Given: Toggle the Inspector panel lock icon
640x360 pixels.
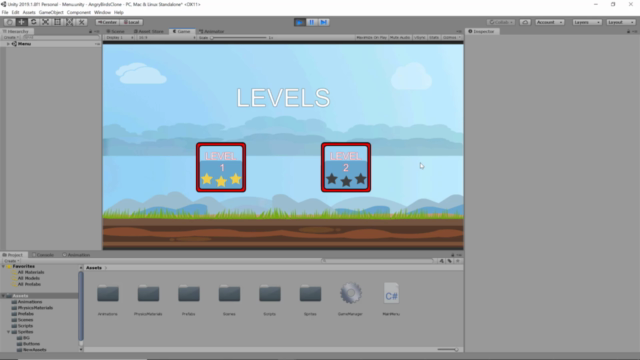Looking at the screenshot, I should coord(629,31).
